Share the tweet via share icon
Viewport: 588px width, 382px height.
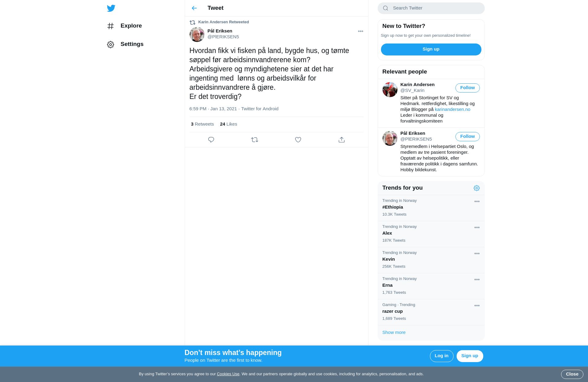pos(341,140)
